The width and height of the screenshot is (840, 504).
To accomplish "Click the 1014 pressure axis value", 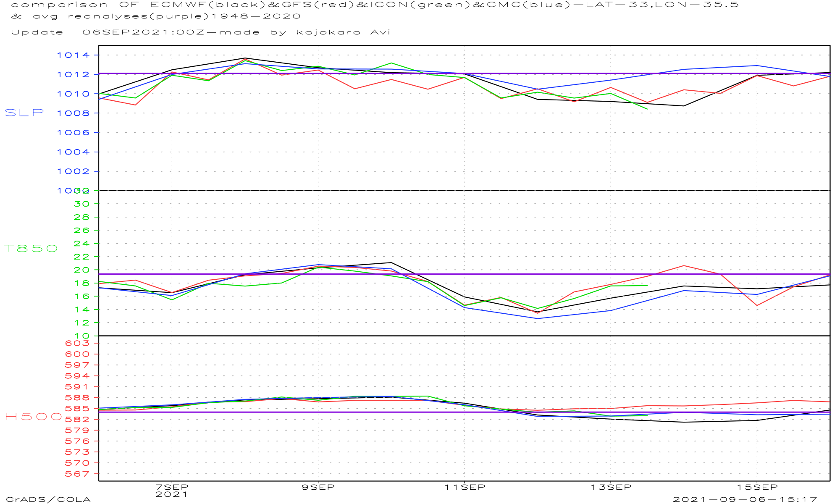I will [73, 55].
